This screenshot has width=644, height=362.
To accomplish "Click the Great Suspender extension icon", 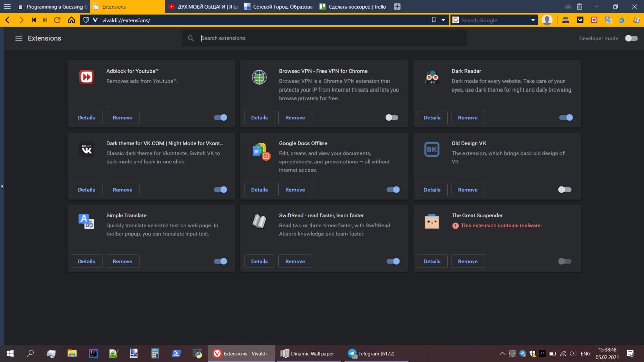I will (x=432, y=222).
